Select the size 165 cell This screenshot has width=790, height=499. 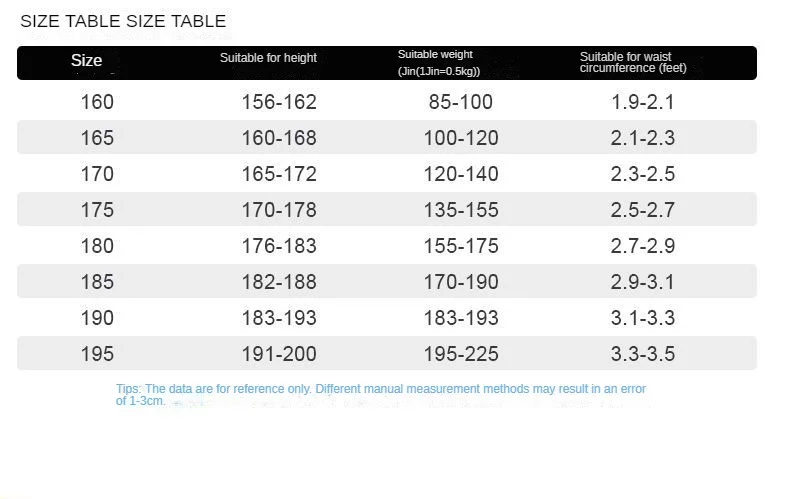tap(97, 138)
